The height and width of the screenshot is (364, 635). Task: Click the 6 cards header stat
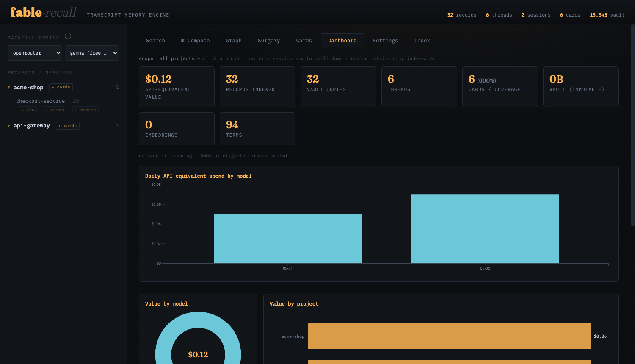(570, 15)
